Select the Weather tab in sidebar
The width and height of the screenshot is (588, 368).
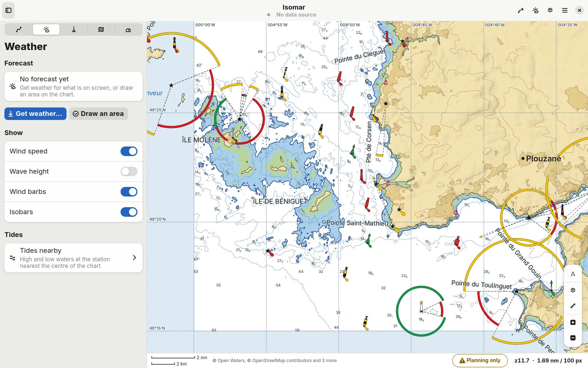[46, 29]
